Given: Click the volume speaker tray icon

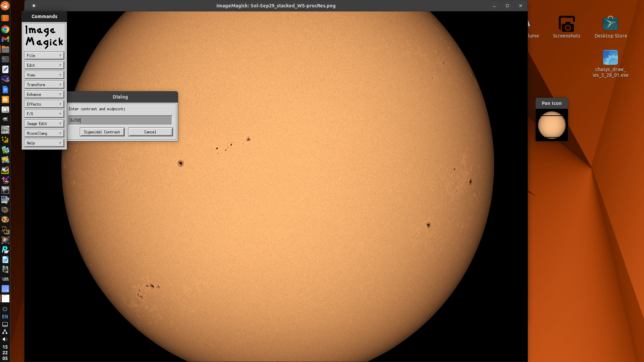Looking at the screenshot, I should pos(5,339).
